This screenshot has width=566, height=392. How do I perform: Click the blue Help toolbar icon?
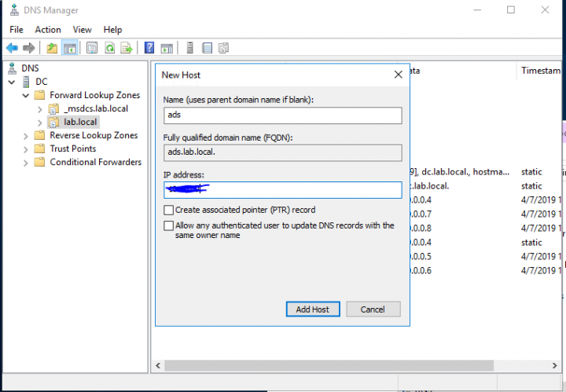click(x=148, y=48)
